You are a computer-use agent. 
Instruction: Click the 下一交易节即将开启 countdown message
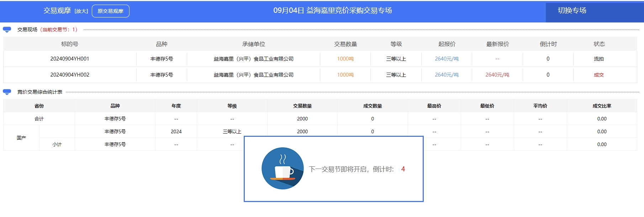[x=352, y=169]
